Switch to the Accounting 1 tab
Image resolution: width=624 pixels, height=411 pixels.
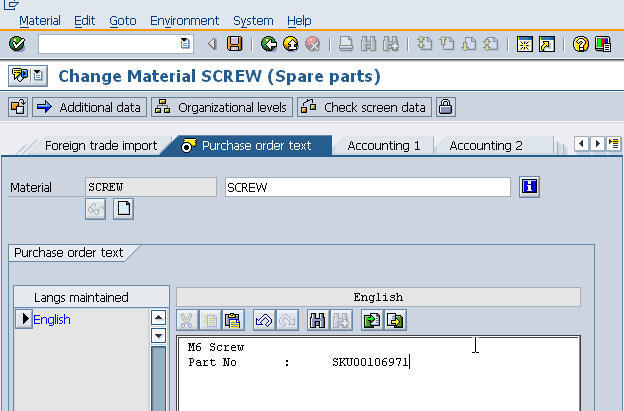coord(384,146)
